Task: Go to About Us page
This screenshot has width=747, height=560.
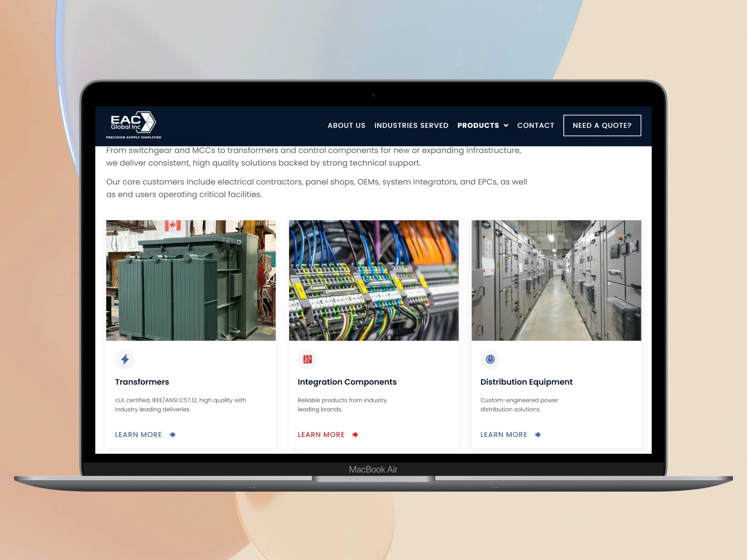Action: [346, 126]
